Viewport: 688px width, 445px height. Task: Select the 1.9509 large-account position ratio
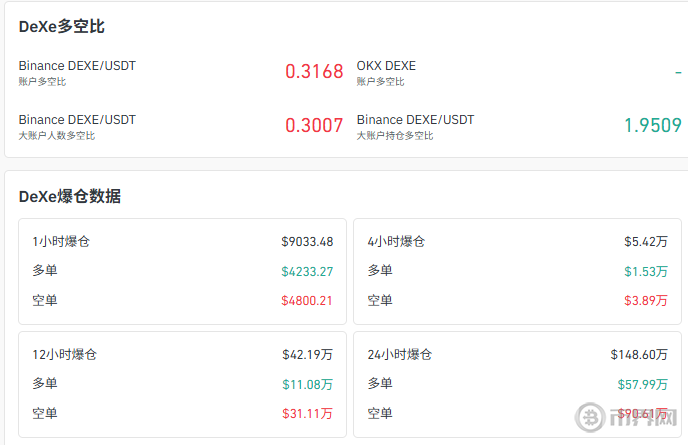(653, 126)
